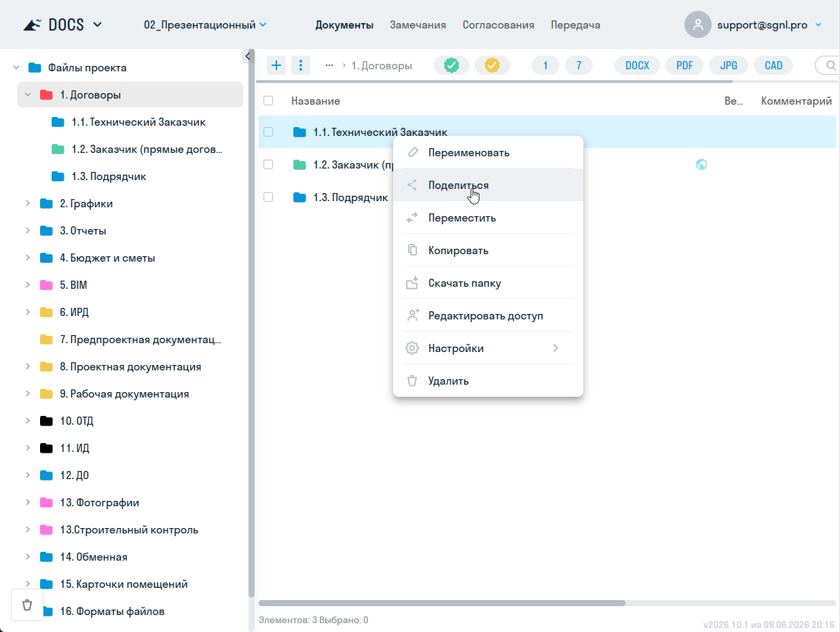
Task: Expand the Настройки submenu arrow
Action: [x=555, y=348]
